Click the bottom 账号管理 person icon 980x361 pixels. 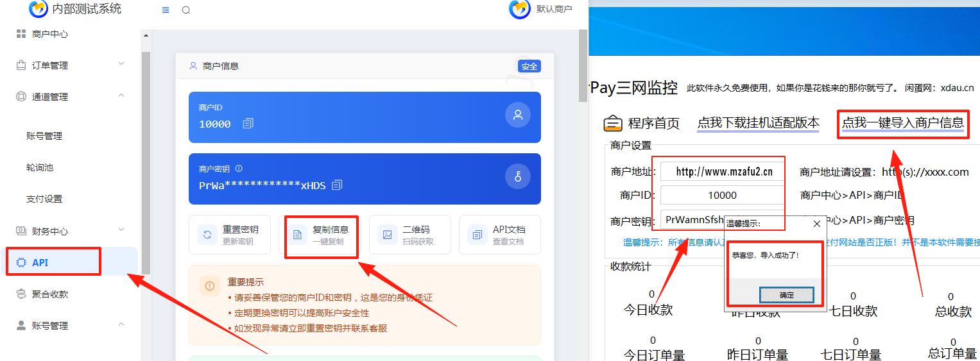coord(21,325)
